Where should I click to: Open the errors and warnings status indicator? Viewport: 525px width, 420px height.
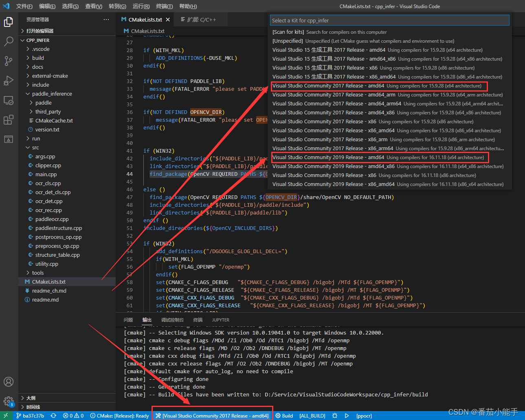(x=73, y=416)
